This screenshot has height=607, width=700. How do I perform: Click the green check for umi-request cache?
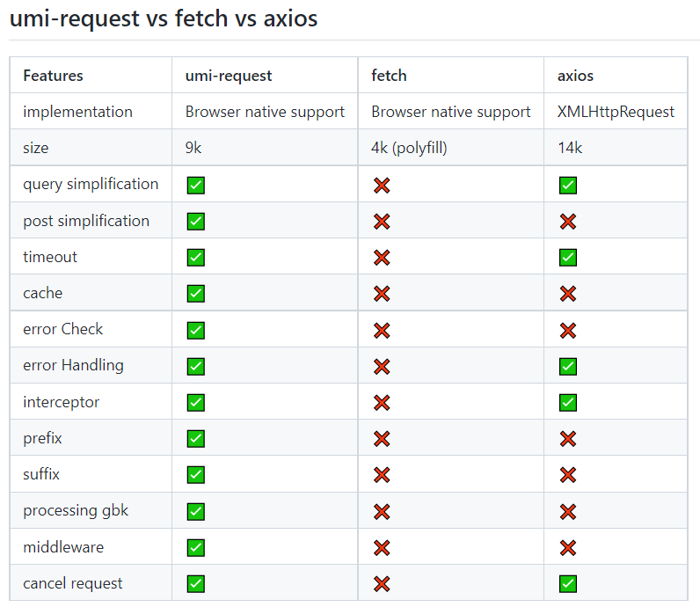pyautogui.click(x=195, y=294)
